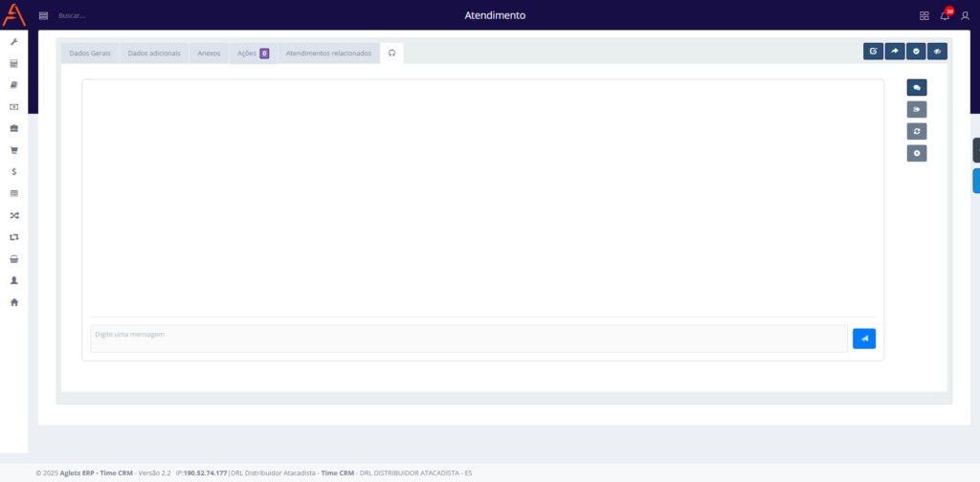980x482 pixels.
Task: Select the Atendimentos relacionados tab
Action: pos(328,54)
